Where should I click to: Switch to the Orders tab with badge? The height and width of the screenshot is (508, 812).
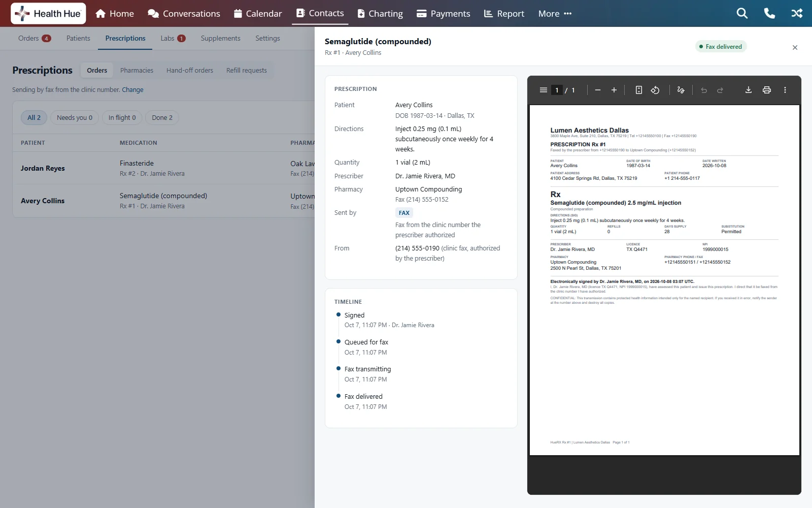(35, 39)
